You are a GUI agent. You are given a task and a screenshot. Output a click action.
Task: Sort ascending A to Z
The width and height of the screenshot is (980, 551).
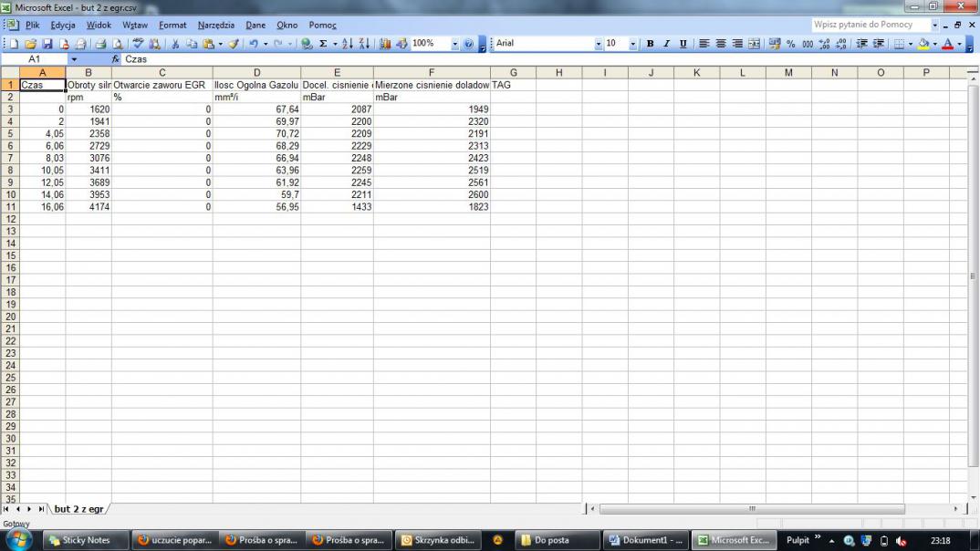coord(348,44)
